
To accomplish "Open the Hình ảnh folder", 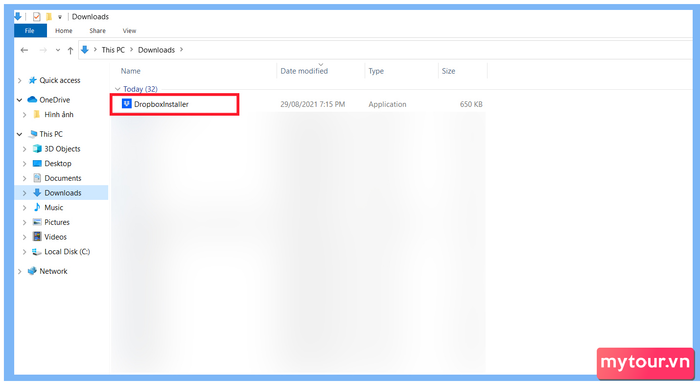I will click(x=58, y=114).
